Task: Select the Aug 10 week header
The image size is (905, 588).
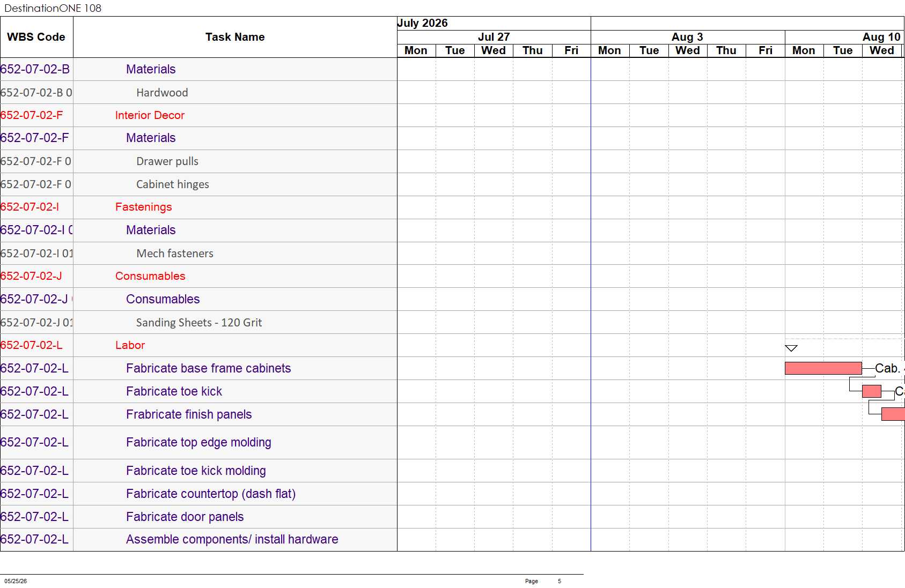Action: coord(845,37)
